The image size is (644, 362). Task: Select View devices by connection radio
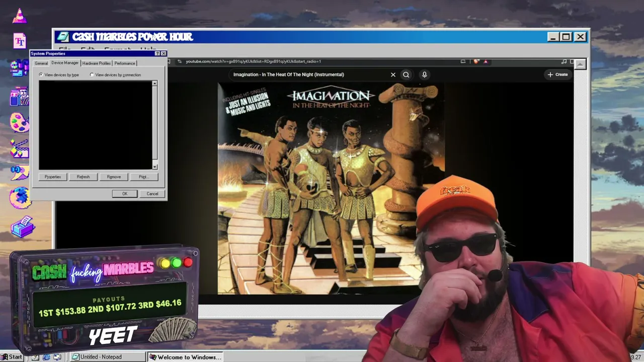[92, 75]
